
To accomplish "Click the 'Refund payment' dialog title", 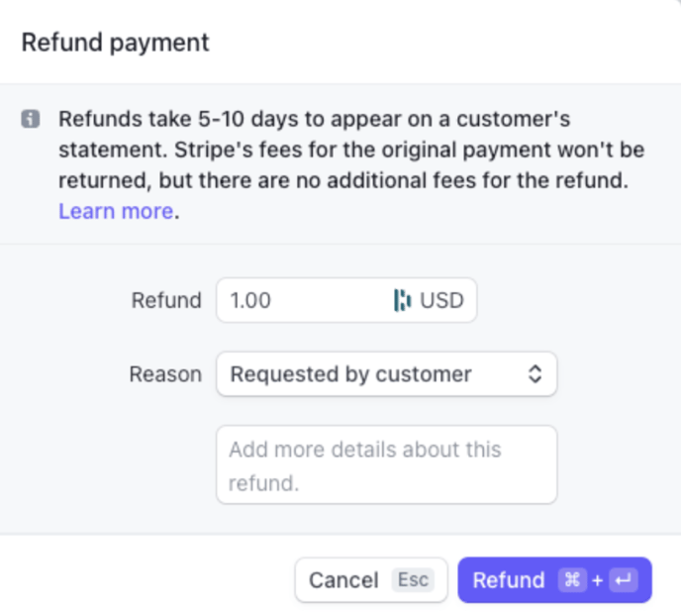I will coord(116,43).
